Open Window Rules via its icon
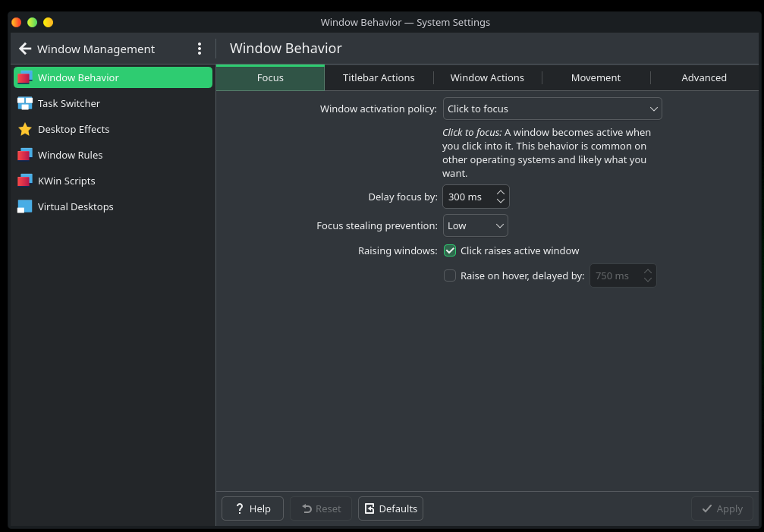The height and width of the screenshot is (532, 764). [25, 155]
